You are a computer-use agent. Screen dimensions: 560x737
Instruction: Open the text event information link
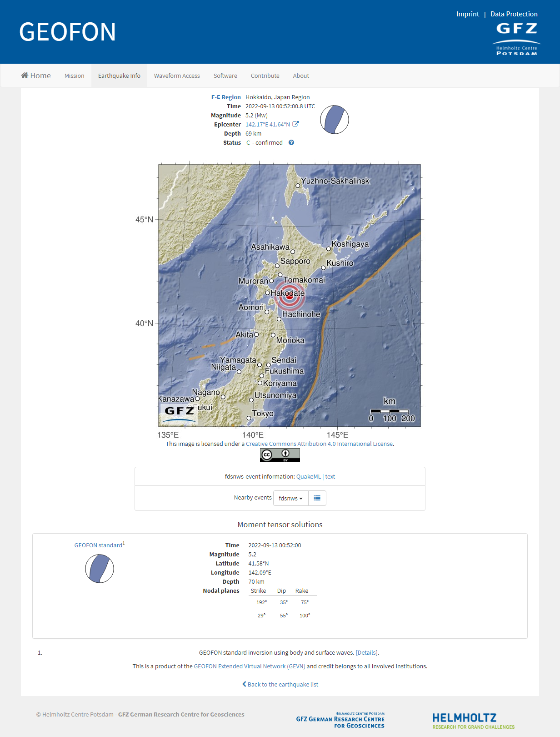330,477
